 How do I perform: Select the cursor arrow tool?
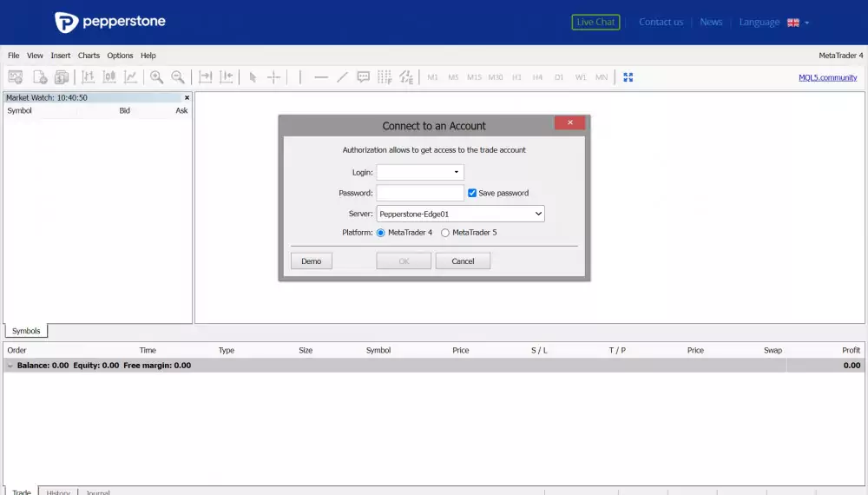(x=253, y=77)
